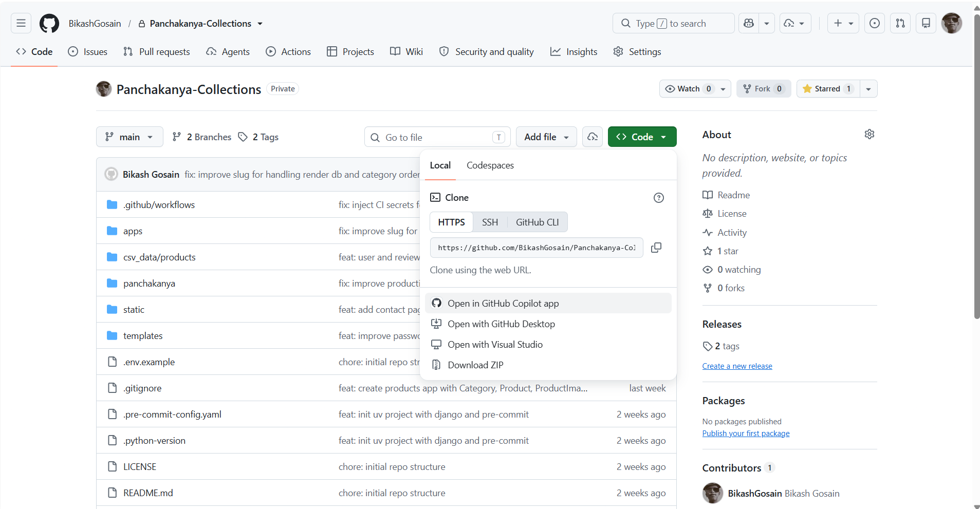Choose Open in GitHub Copilot app
The height and width of the screenshot is (509, 980).
pos(548,303)
